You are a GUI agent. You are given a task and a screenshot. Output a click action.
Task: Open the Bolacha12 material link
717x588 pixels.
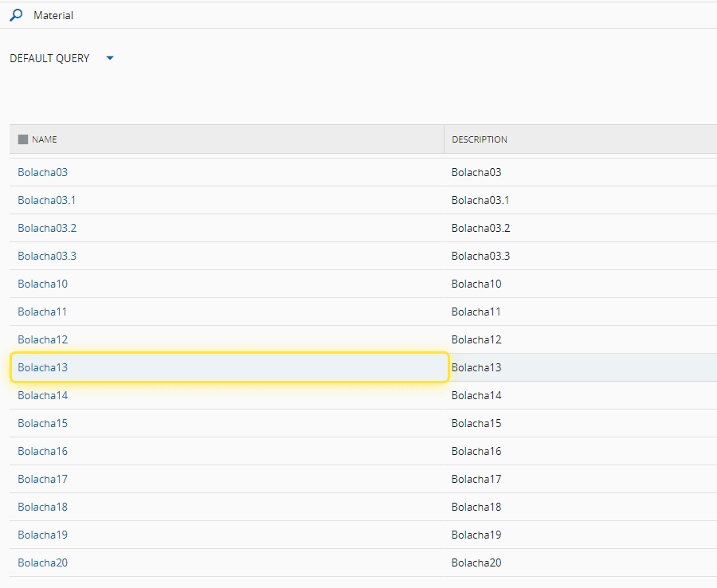pyautogui.click(x=42, y=339)
